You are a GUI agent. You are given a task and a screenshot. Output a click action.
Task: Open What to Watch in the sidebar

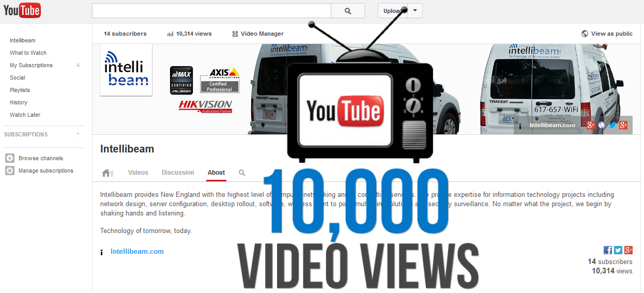point(28,53)
